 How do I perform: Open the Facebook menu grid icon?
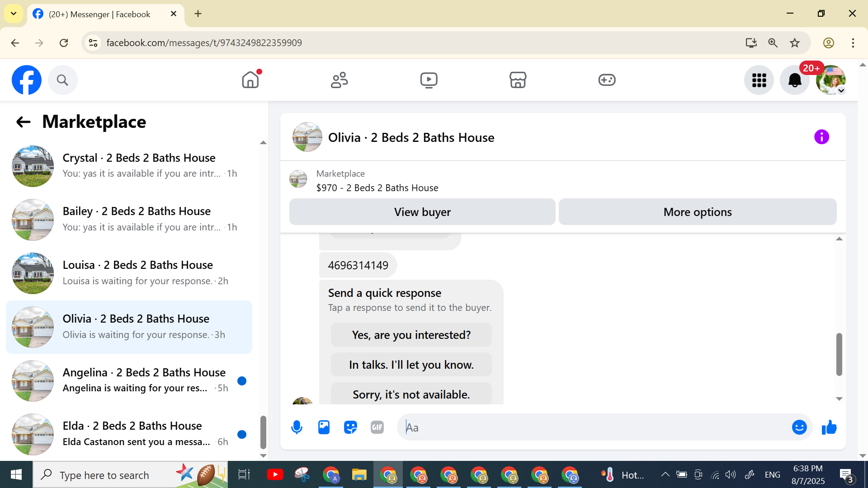[x=759, y=80]
